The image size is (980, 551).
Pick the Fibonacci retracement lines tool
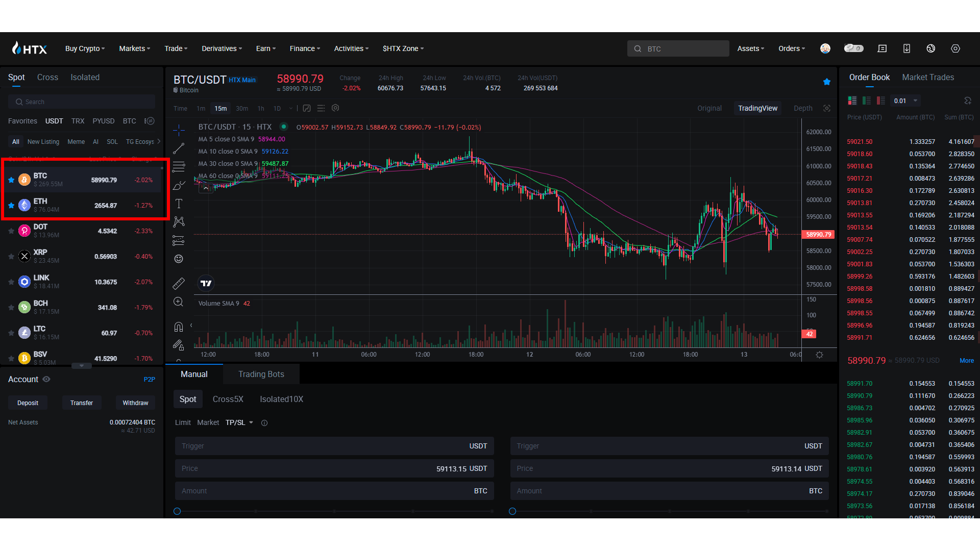179,167
